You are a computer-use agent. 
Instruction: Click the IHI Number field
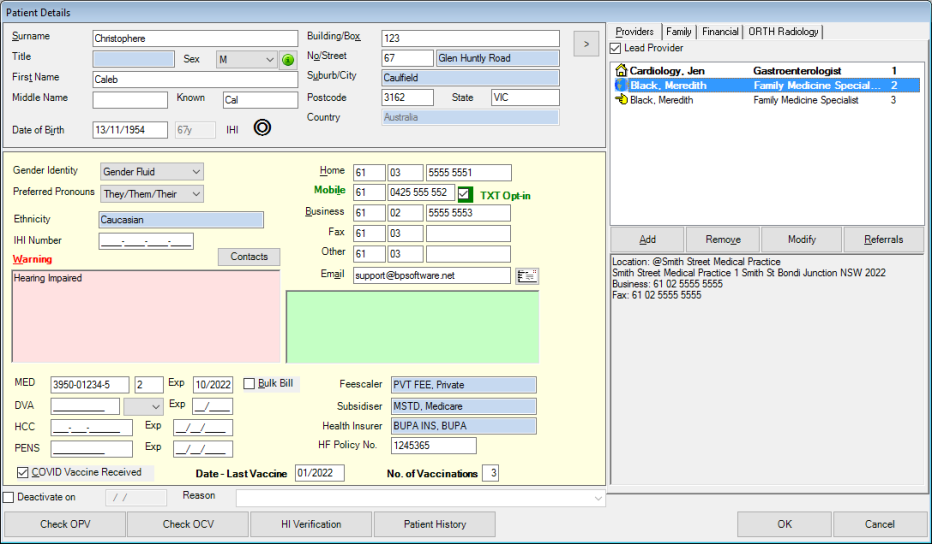[x=146, y=241]
